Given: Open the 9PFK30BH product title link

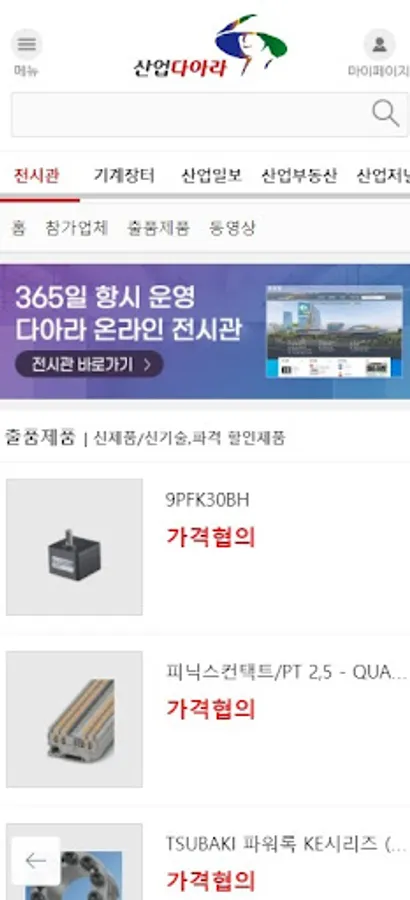Looking at the screenshot, I should tap(207, 501).
